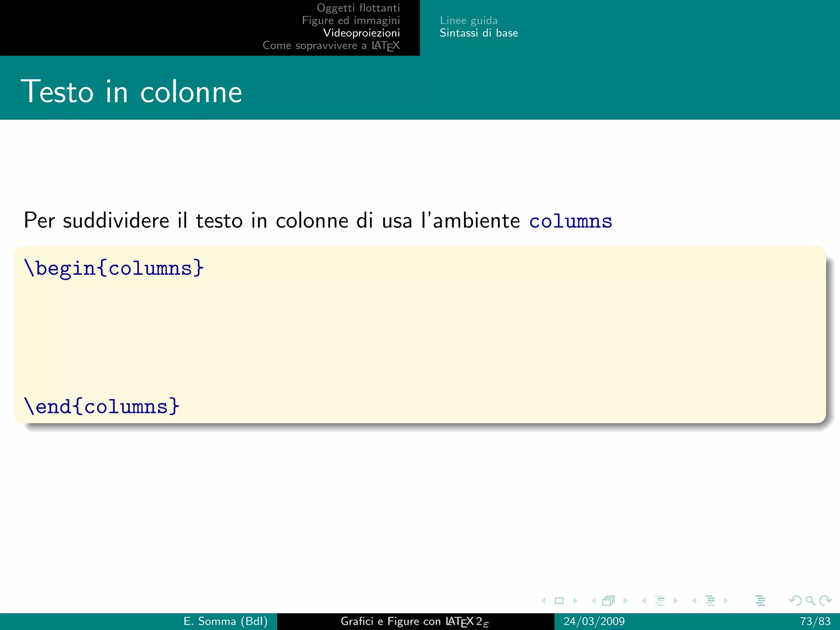Go to previous section arrow
840x630 pixels.
coord(694,600)
